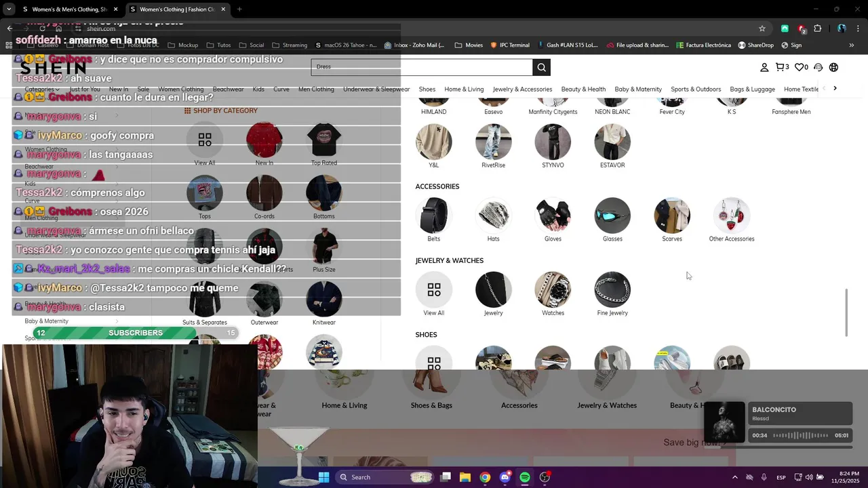Viewport: 868px width, 488px height.
Task: Open Jewelry & Accessories menu
Action: pos(522,89)
